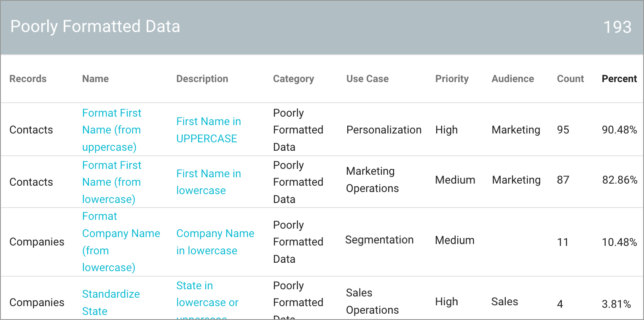This screenshot has height=320, width=644.
Task: Open Format Company Name (from lowercase) link
Action: [121, 242]
